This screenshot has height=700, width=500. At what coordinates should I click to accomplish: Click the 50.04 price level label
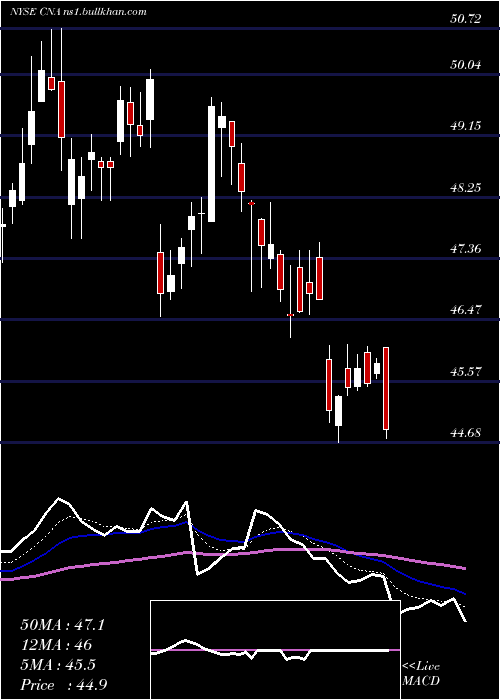point(466,65)
